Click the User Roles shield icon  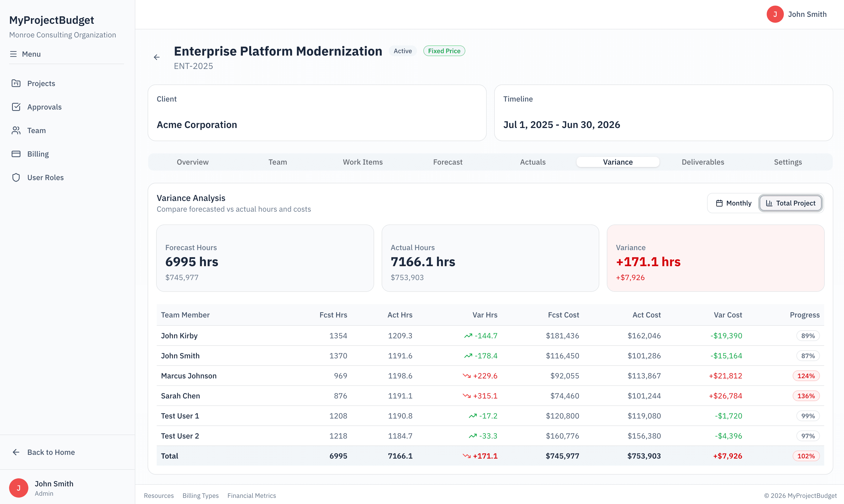coord(16,178)
